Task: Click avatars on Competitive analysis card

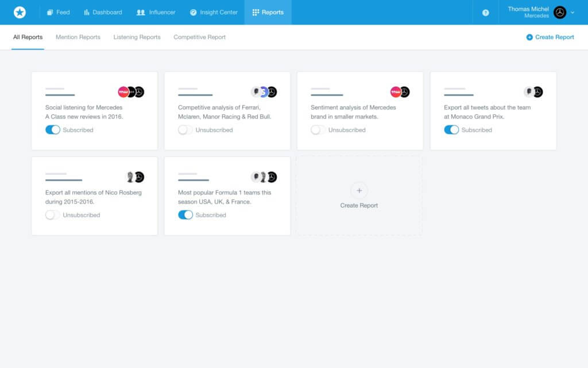Action: click(264, 92)
